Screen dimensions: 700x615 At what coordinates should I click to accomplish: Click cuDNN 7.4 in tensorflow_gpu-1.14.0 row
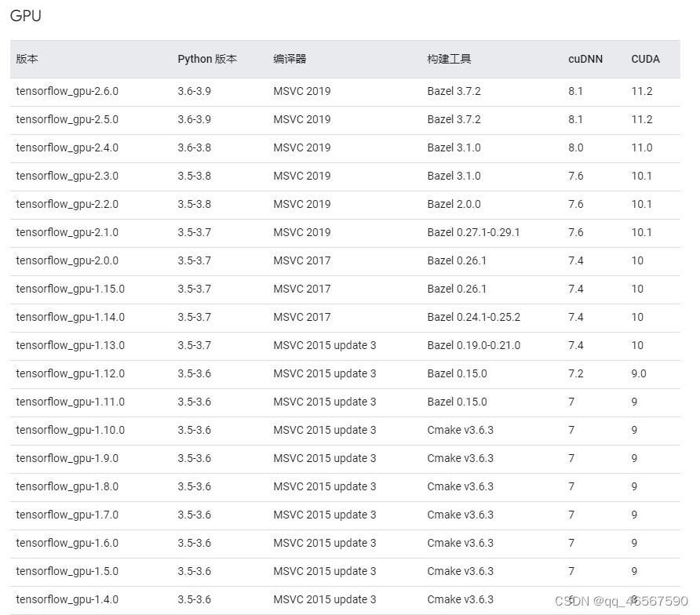(x=576, y=317)
